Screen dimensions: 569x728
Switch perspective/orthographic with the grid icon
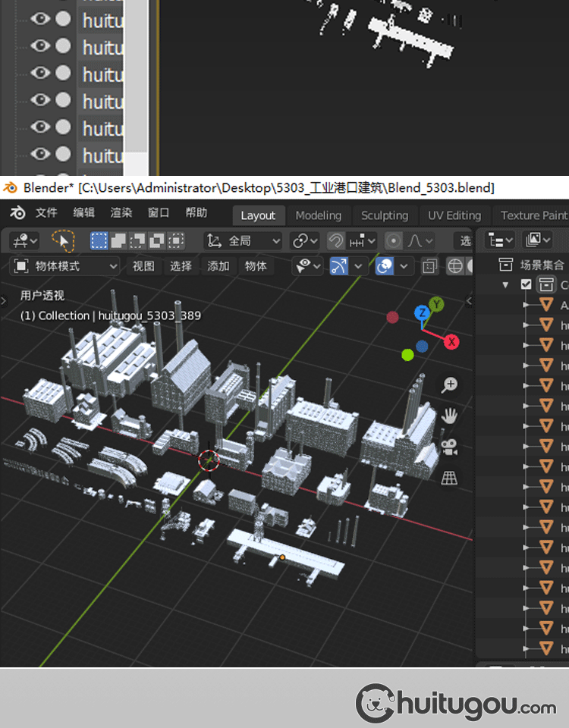(x=450, y=478)
